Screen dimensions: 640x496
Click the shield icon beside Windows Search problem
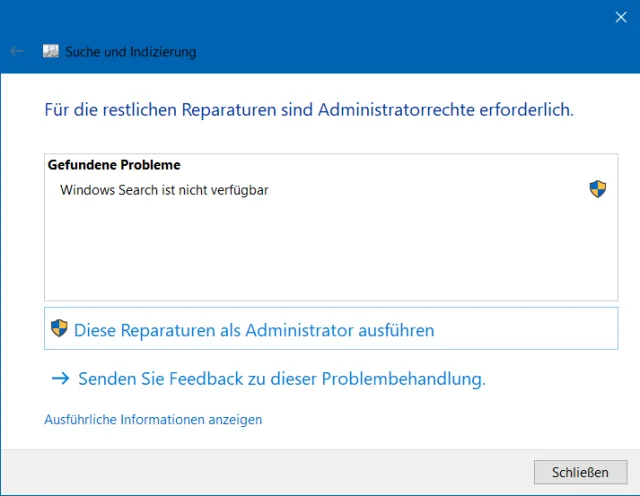(598, 189)
